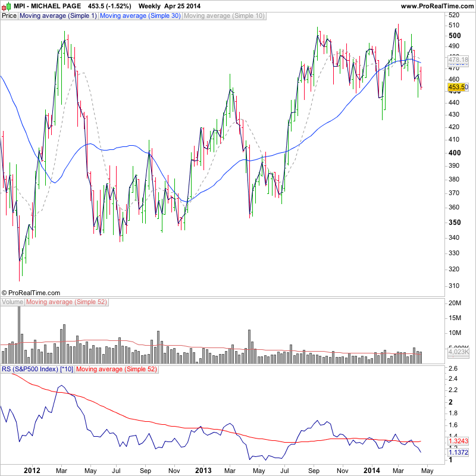Open Moving average (Simple 10) settings
The height and width of the screenshot is (476, 476).
tap(224, 16)
